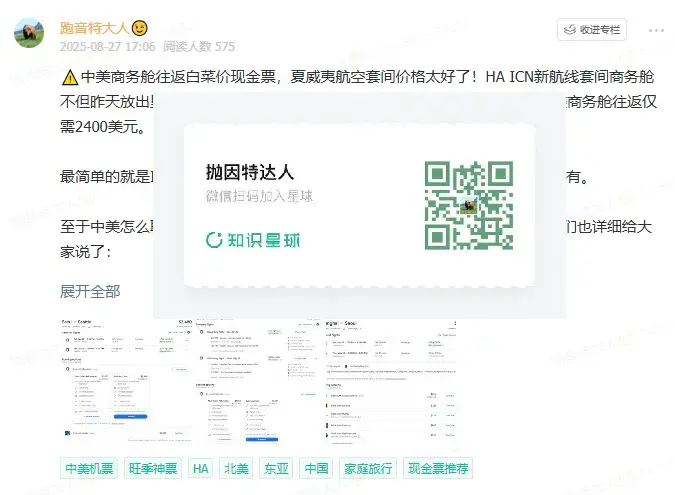The width and height of the screenshot is (675, 495).
Task: Click the 收进专栏 button
Action: (x=591, y=30)
